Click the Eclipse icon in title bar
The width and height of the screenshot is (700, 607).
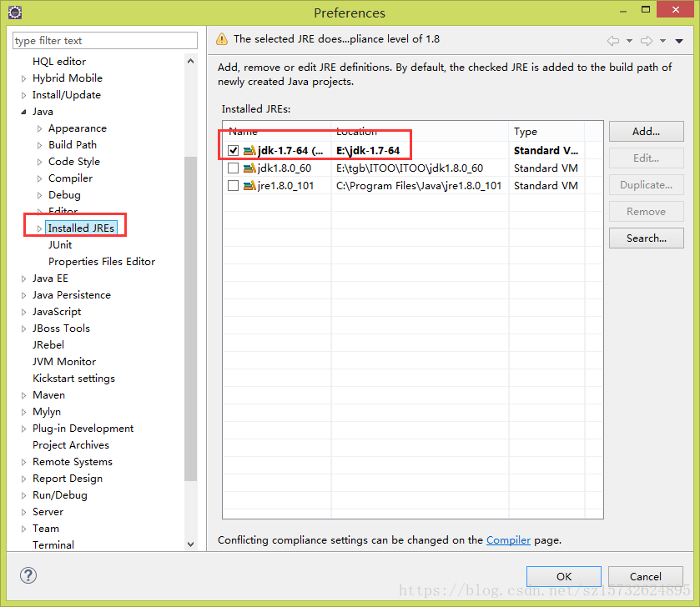[x=15, y=13]
